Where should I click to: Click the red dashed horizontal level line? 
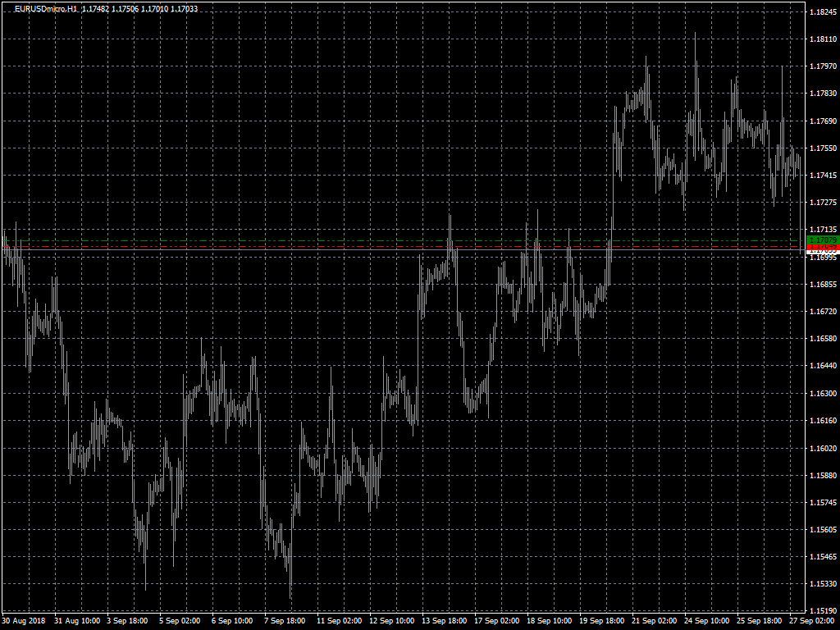tap(410, 246)
